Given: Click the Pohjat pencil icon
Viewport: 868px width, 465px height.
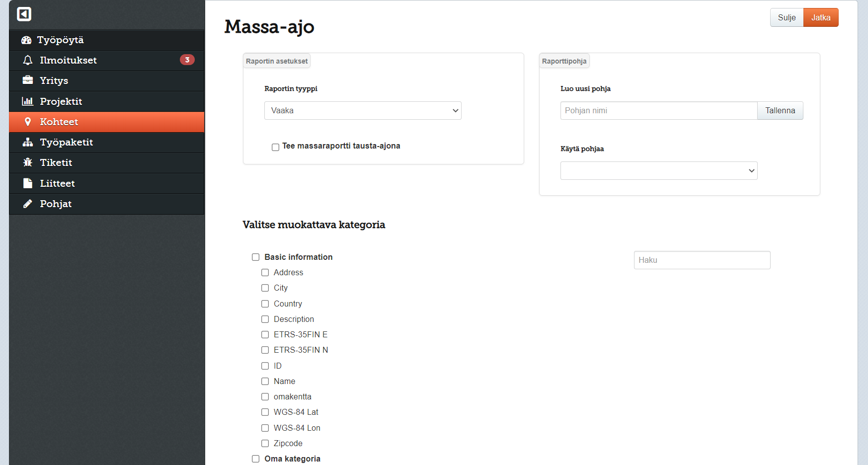Looking at the screenshot, I should [x=28, y=204].
